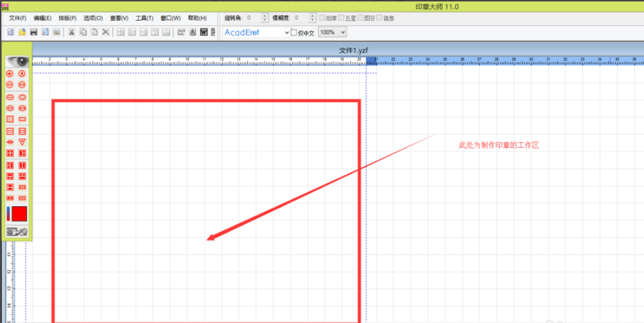This screenshot has height=323, width=644.
Task: Select circular seal template with center star
Action: click(x=10, y=74)
